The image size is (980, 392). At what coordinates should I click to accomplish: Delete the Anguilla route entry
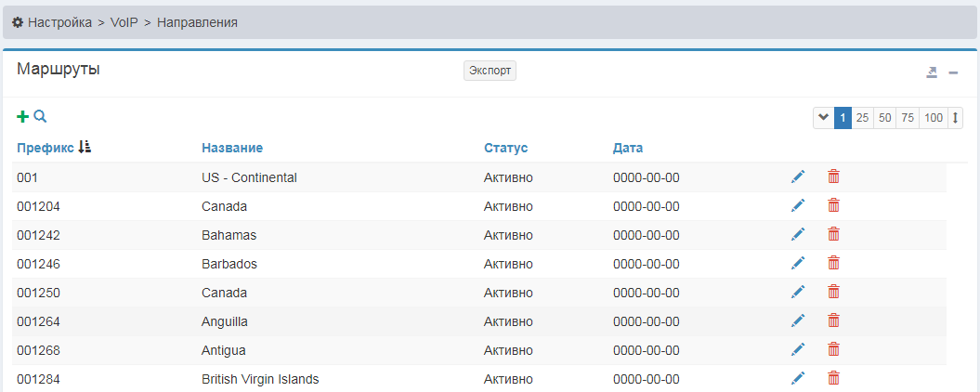833,320
